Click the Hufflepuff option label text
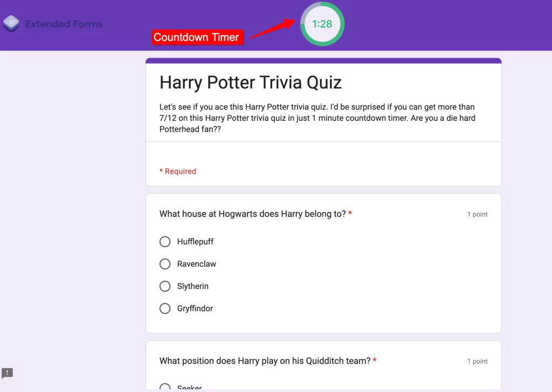This screenshot has height=392, width=552. 195,242
